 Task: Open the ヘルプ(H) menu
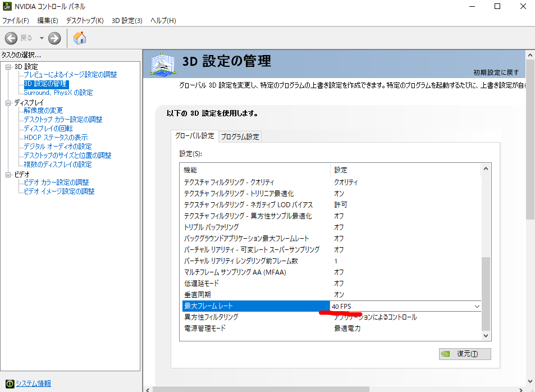[x=163, y=21]
